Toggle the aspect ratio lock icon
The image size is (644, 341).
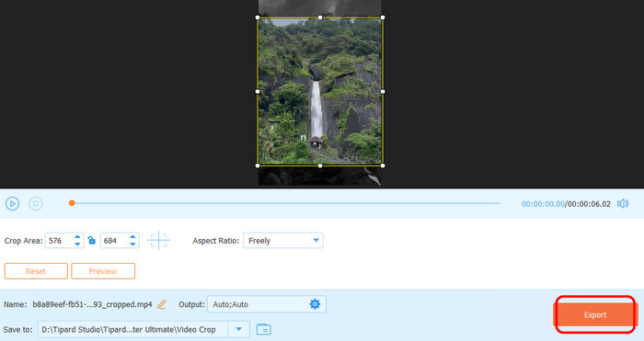coord(92,241)
